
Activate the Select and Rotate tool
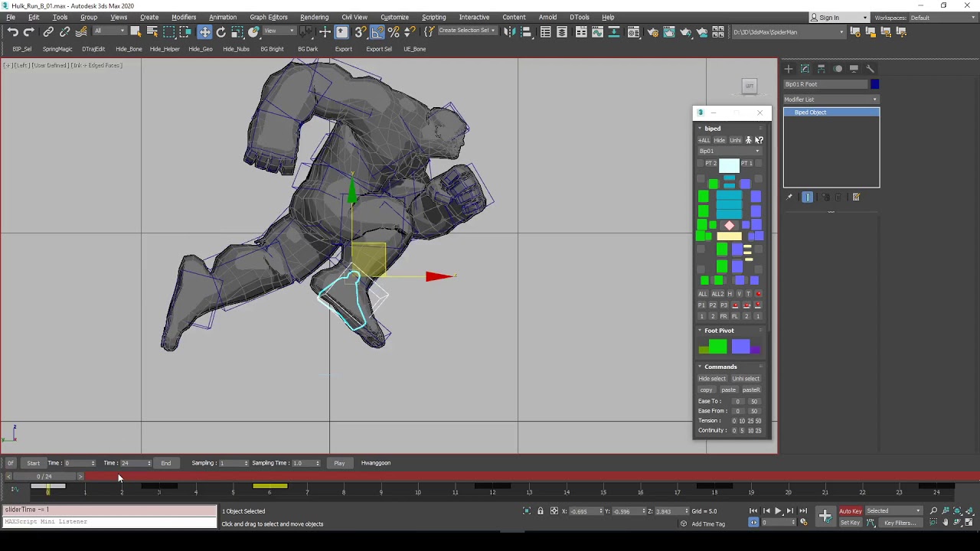(x=220, y=31)
